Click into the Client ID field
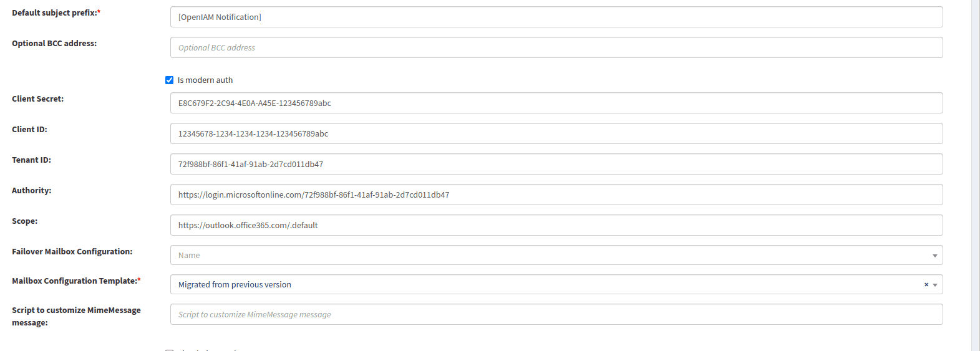Screen dimensions: 980x351 point(556,133)
